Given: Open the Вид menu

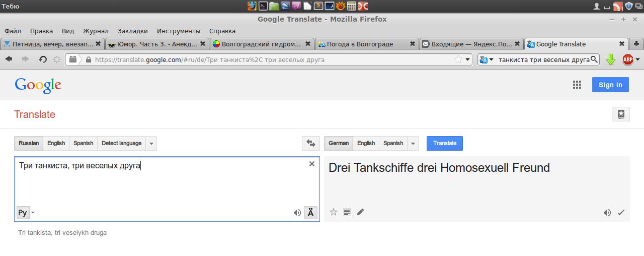Looking at the screenshot, I should (68, 31).
